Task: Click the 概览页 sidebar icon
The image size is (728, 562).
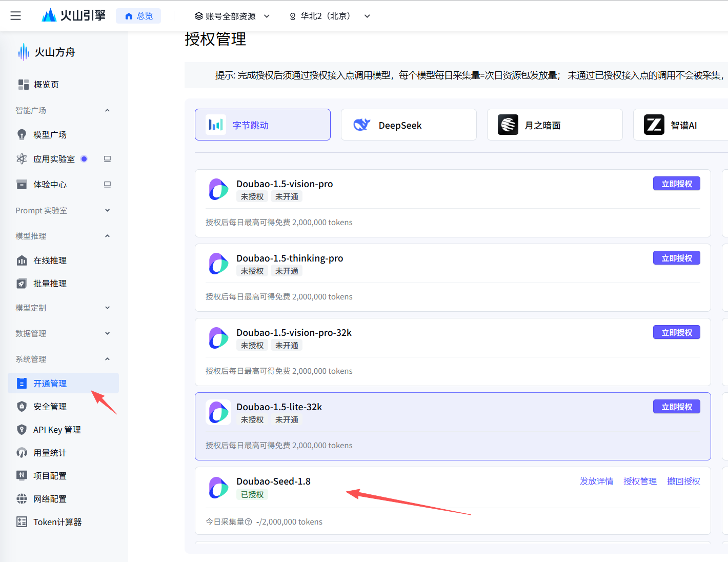Action: pos(24,85)
